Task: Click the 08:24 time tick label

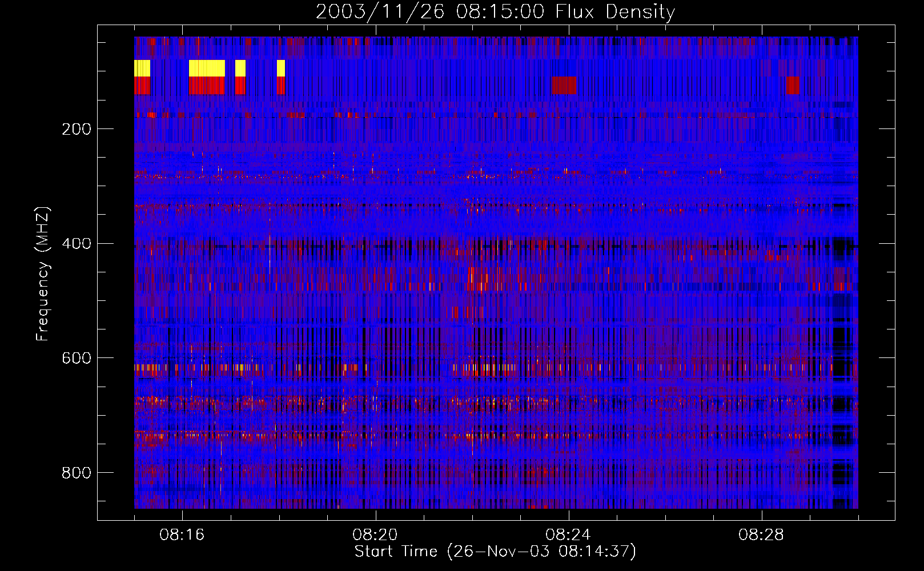Action: (x=568, y=535)
